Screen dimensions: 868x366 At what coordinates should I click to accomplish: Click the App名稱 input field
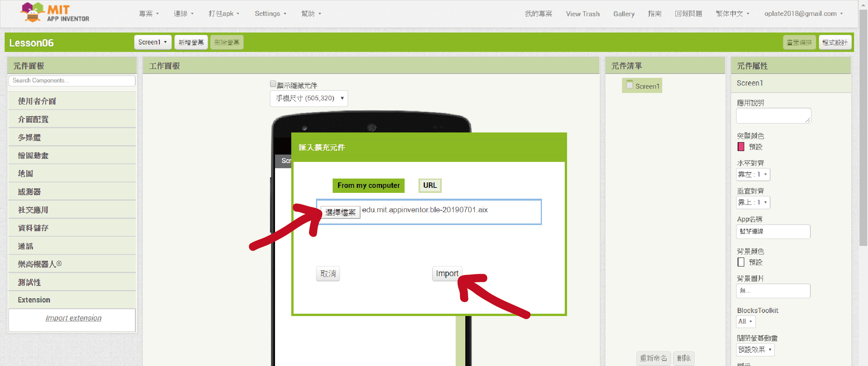(x=773, y=232)
